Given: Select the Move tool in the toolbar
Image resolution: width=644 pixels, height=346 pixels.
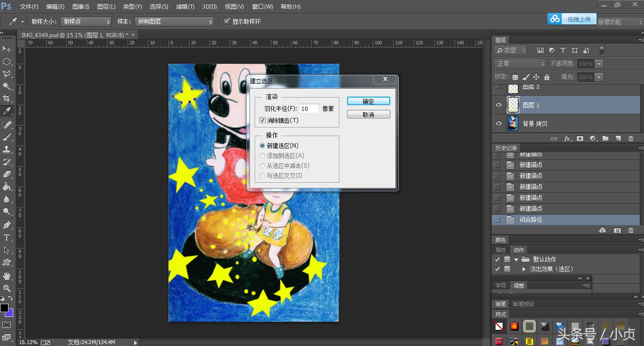Looking at the screenshot, I should (7, 49).
